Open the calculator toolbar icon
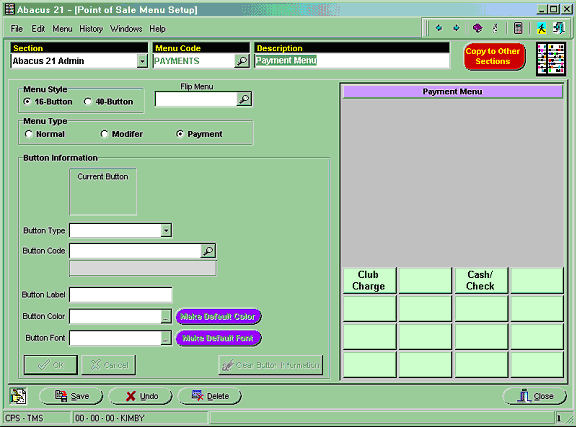This screenshot has width=576, height=427. pyautogui.click(x=518, y=28)
